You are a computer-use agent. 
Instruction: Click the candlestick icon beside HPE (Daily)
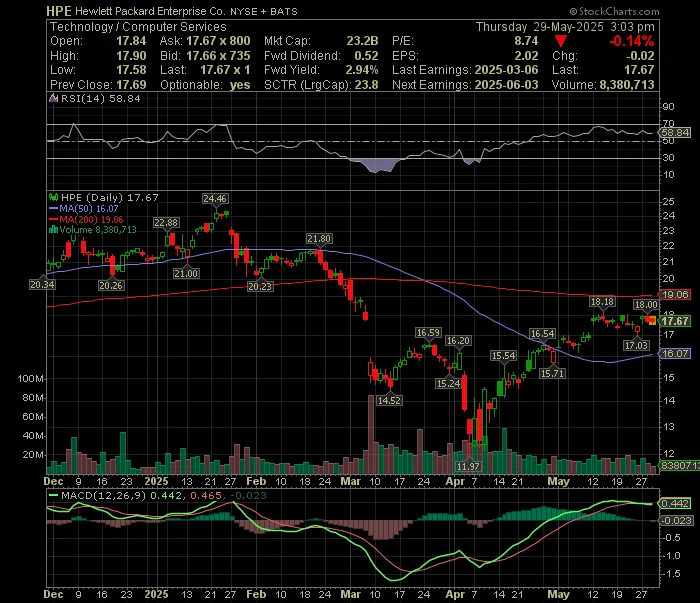54,197
